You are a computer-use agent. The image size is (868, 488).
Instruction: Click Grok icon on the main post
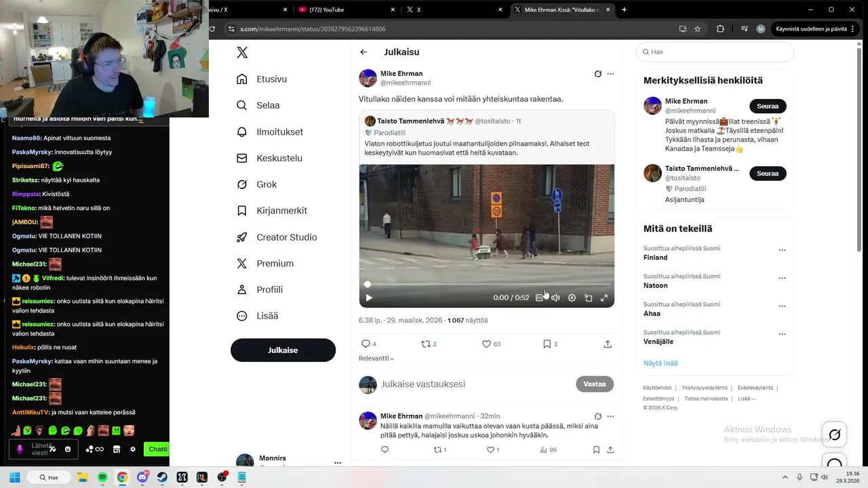597,74
